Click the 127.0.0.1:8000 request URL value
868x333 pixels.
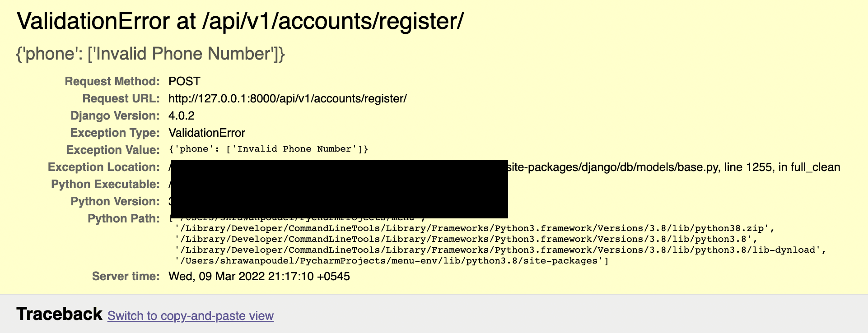(287, 99)
